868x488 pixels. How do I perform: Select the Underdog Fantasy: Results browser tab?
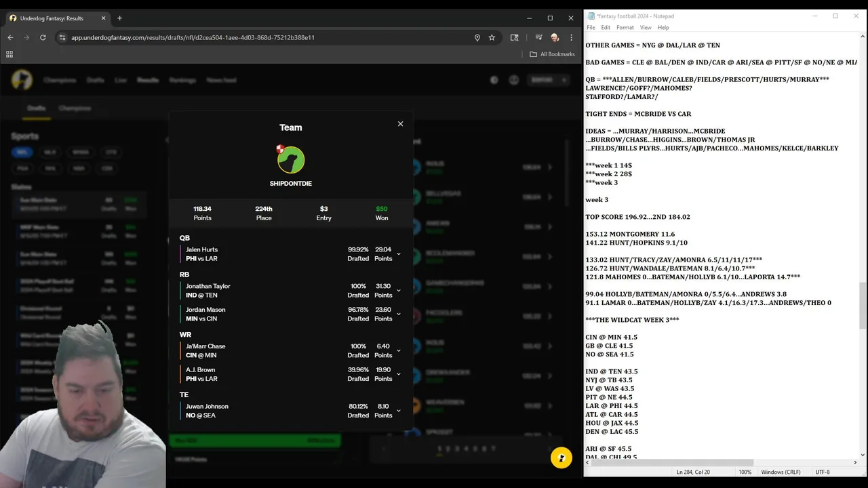[x=58, y=18]
